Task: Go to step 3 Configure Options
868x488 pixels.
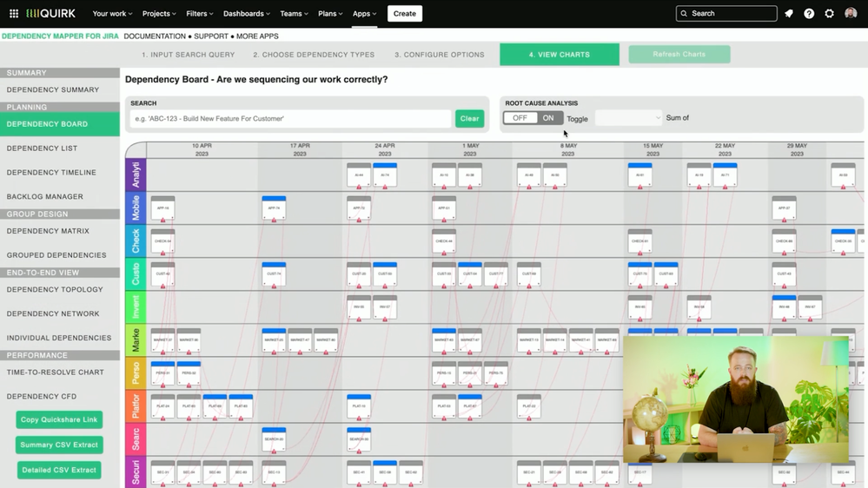Action: click(440, 55)
